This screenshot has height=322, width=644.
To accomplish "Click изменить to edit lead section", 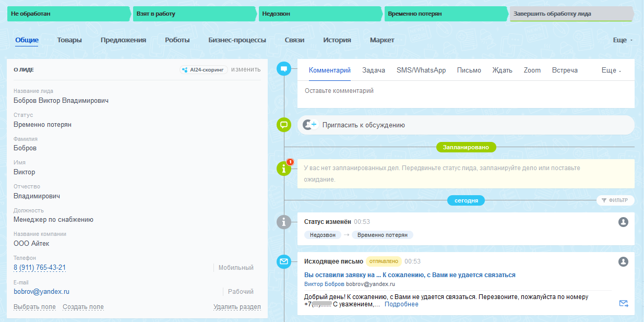I will (246, 69).
